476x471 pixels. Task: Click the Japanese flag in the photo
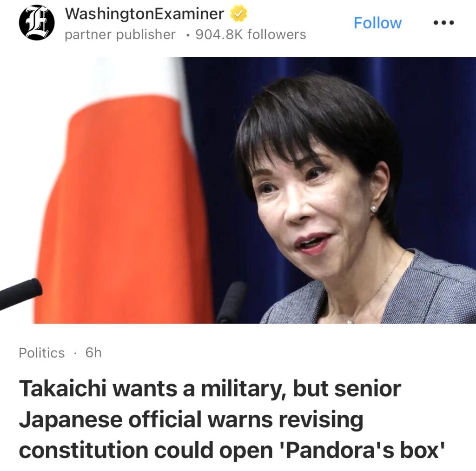(x=121, y=194)
